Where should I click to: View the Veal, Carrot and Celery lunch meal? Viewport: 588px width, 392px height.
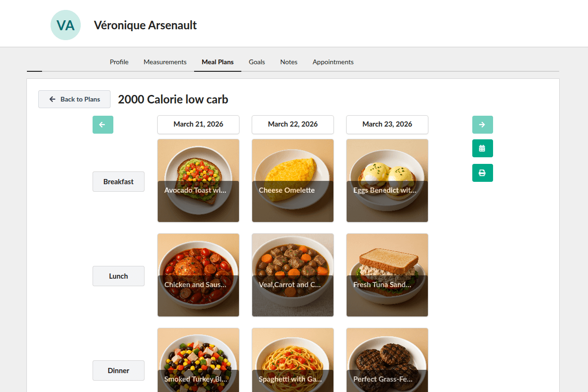point(292,275)
